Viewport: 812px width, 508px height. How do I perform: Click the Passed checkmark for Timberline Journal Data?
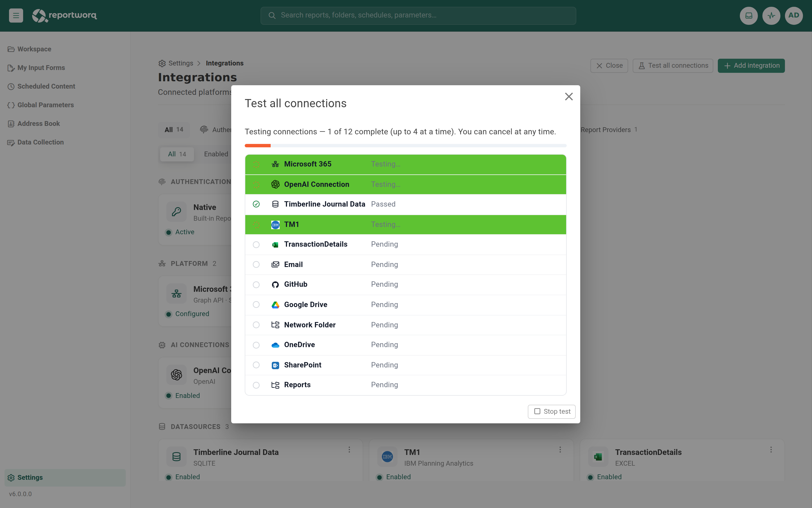coord(256,204)
